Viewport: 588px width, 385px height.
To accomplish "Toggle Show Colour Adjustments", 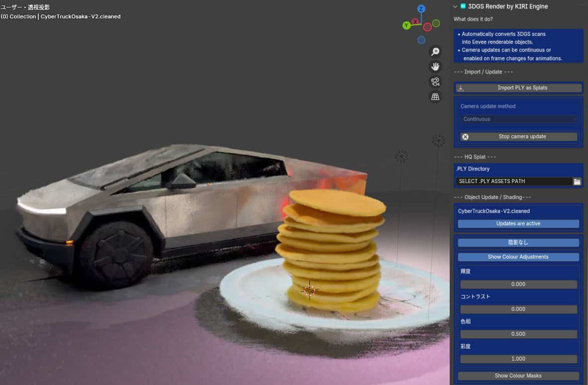I will click(518, 257).
